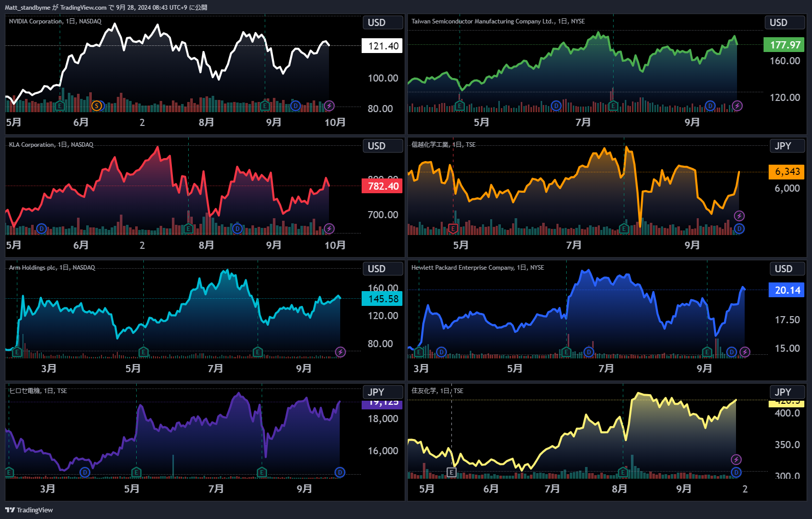Open the May dividend marker on KLA chart
Screen dimensions: 812x519
point(42,229)
